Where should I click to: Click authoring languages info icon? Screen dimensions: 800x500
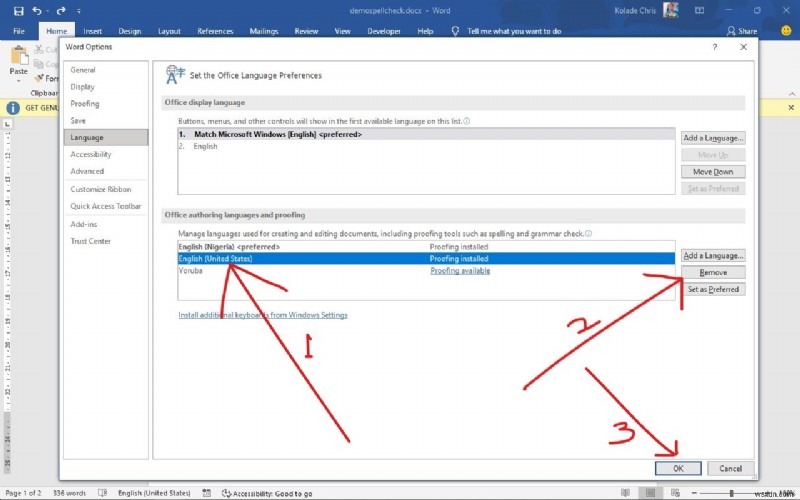(588, 233)
